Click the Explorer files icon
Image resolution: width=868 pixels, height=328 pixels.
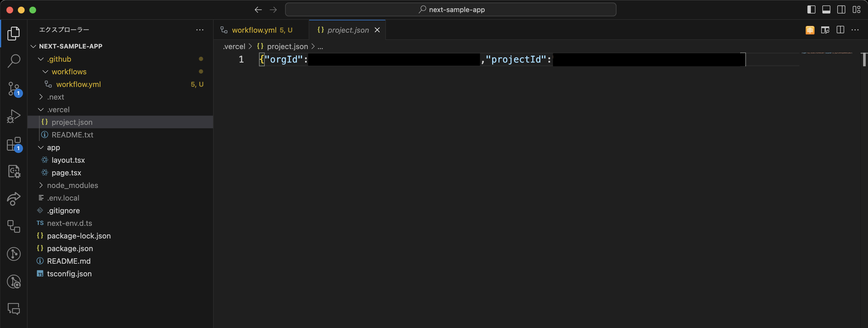click(x=14, y=33)
